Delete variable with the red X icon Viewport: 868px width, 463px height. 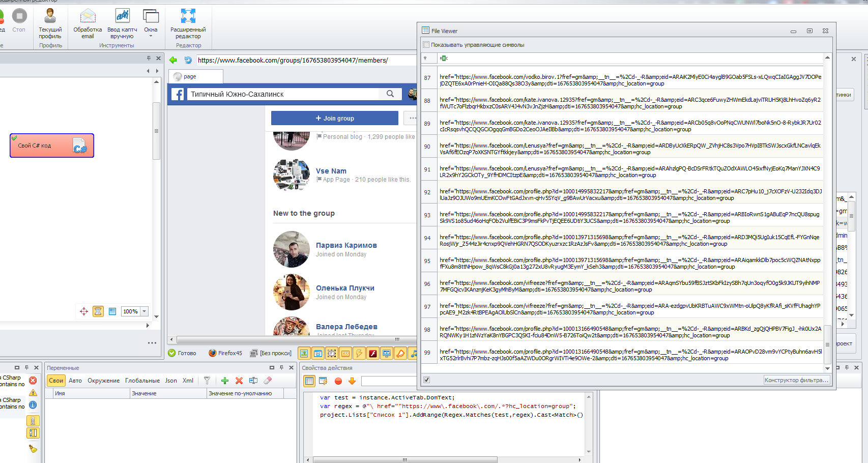tap(239, 381)
